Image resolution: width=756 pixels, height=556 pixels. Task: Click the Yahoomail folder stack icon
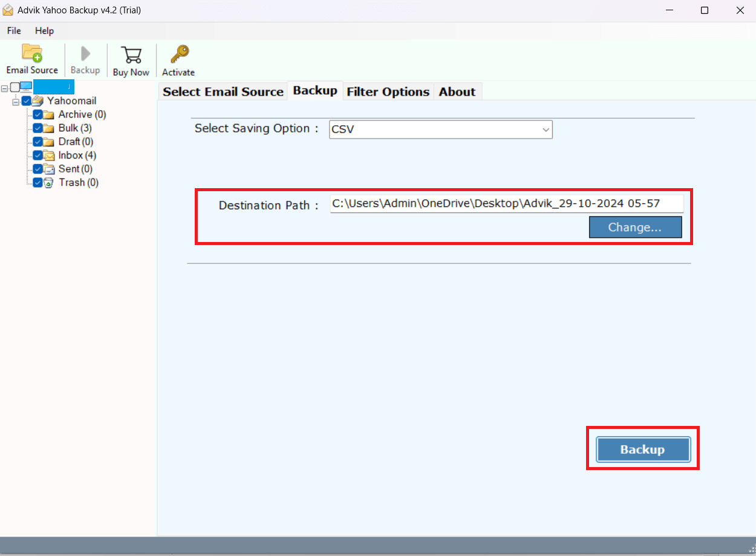coord(39,101)
